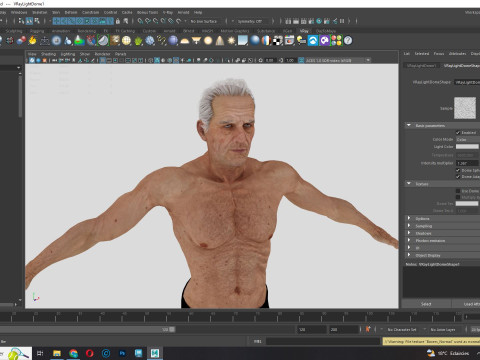Click the auto keyframe icon beside range fields

368,329
